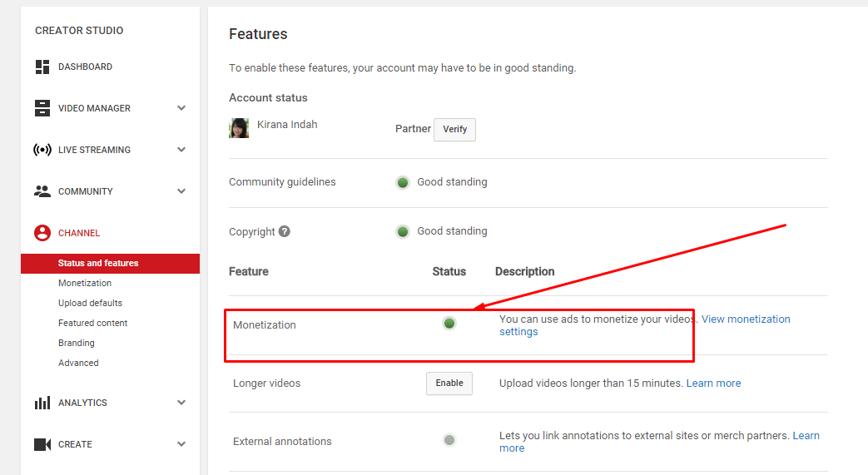Expand the Video Manager section chevron

point(181,108)
